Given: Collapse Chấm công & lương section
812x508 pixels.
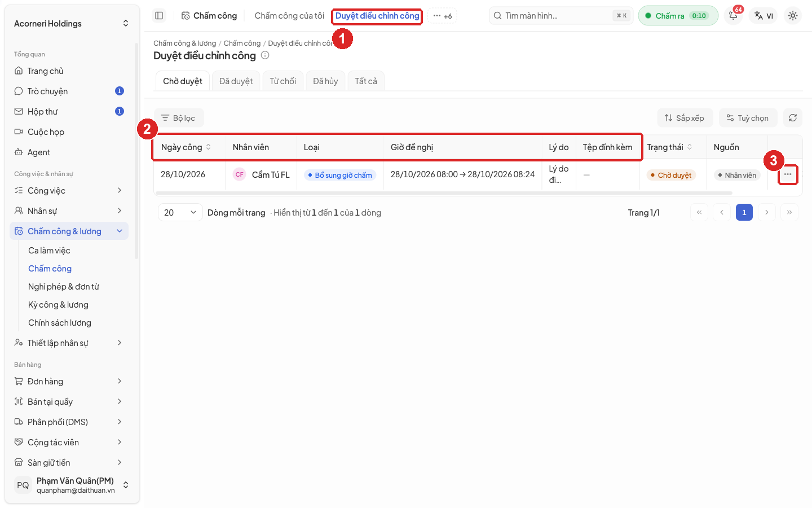Looking at the screenshot, I should click(x=69, y=231).
